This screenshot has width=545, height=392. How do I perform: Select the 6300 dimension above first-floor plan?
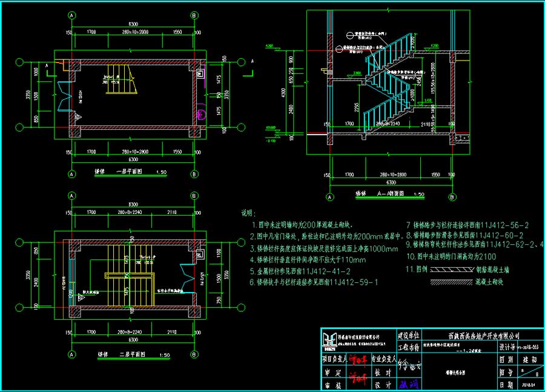point(133,24)
